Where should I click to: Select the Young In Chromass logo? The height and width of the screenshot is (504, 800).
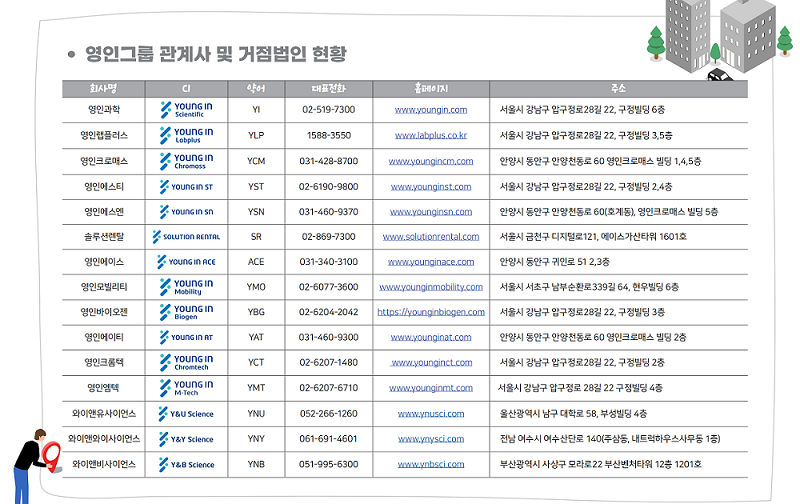186,160
